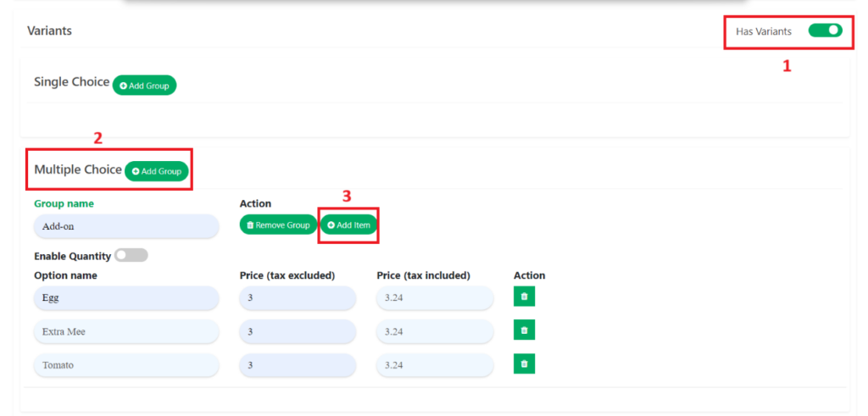Add a group under Multiple Choice

(x=157, y=171)
